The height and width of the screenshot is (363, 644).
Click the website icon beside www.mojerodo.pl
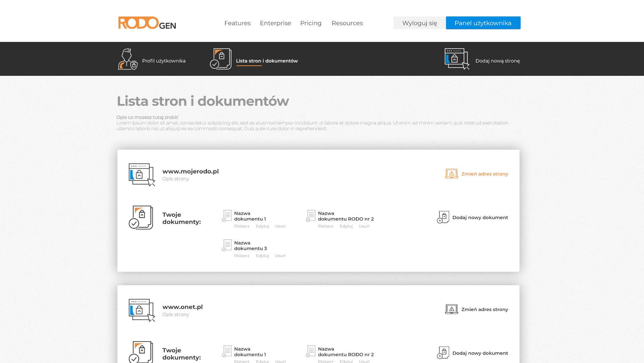pyautogui.click(x=142, y=174)
